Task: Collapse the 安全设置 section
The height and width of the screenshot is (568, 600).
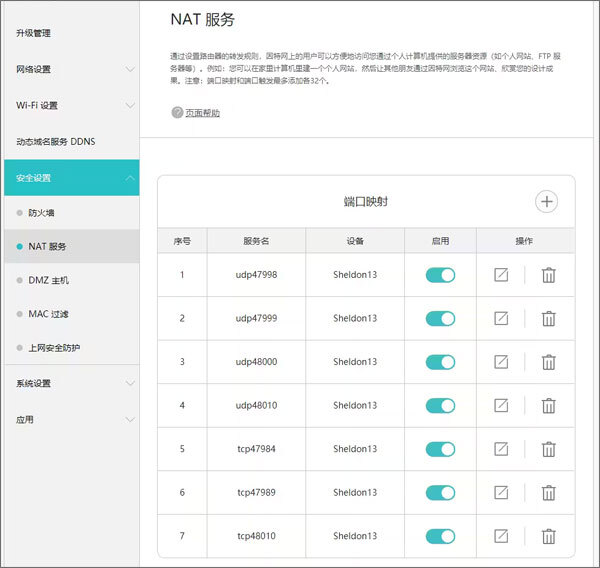Action: [70, 178]
